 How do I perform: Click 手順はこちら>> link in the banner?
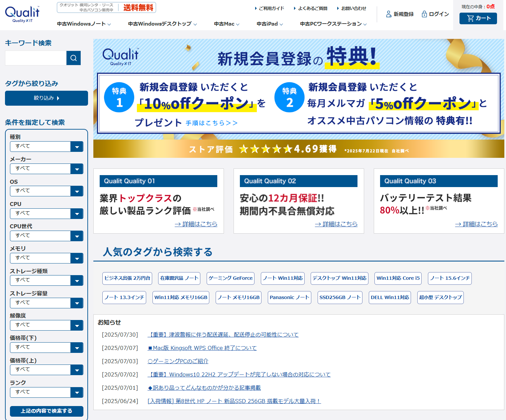point(212,123)
